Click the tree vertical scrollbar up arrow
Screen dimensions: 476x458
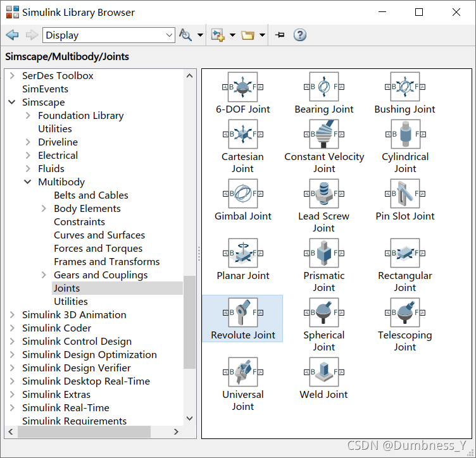(x=190, y=76)
